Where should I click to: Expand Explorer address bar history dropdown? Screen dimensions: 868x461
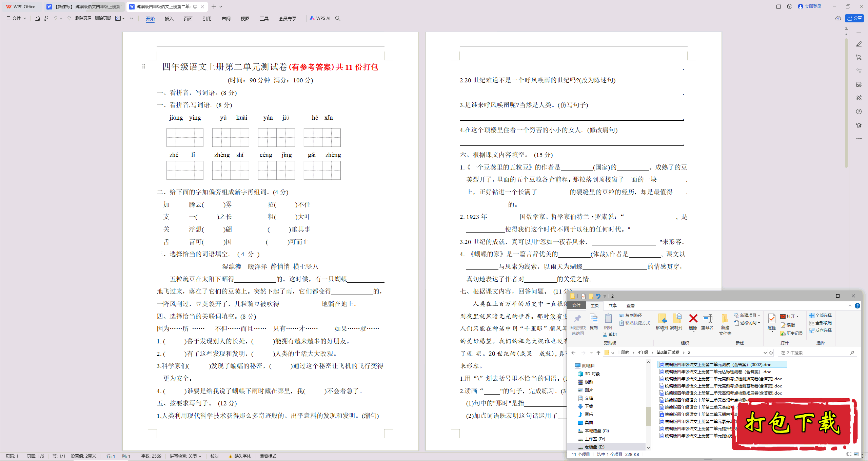point(765,353)
